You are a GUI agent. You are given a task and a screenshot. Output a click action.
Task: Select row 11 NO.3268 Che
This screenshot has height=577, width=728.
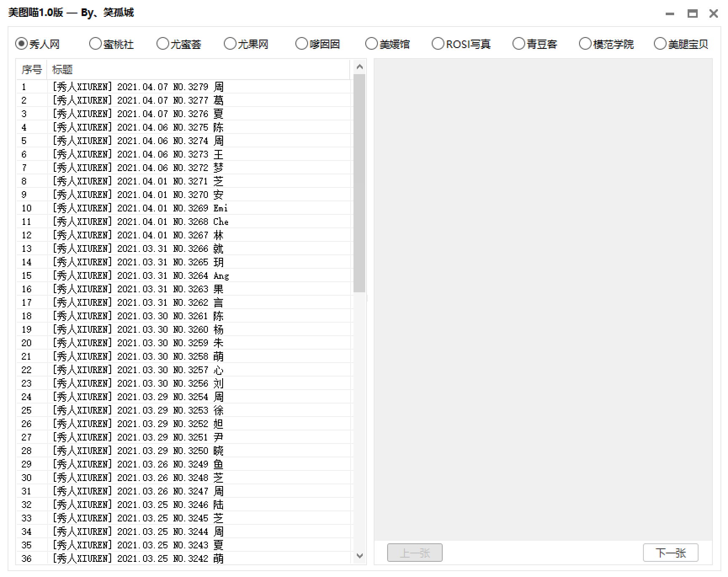point(183,222)
